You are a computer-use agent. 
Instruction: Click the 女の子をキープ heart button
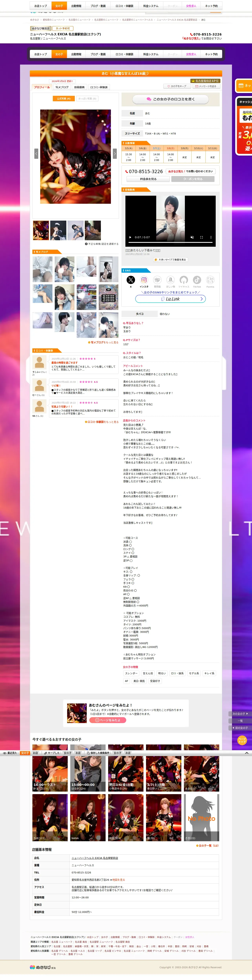click(177, 86)
